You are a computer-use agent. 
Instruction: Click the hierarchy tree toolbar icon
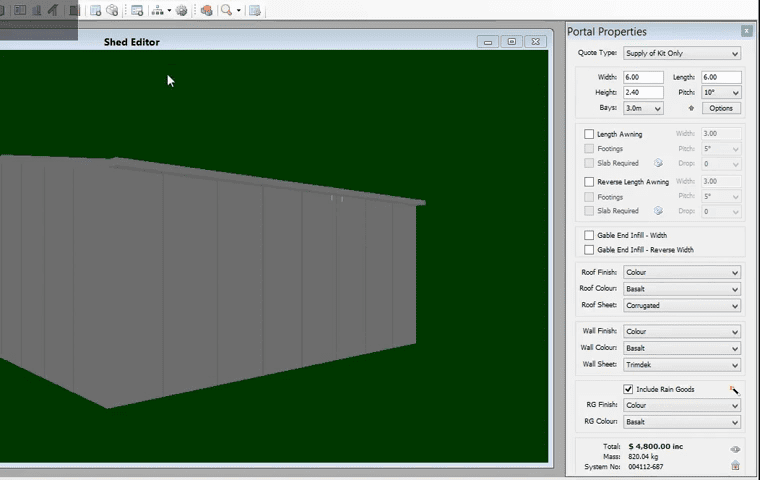pos(158,10)
